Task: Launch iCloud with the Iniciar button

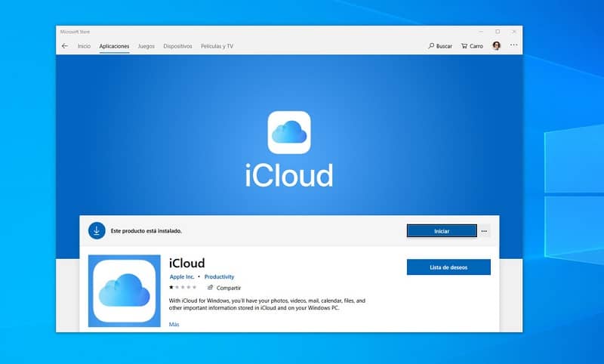Action: click(x=442, y=231)
